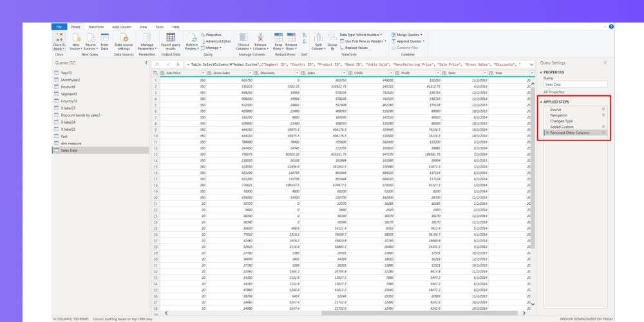The image size is (644, 322).
Task: Open the Data Type: Whole Number dropdown
Action: click(x=361, y=35)
